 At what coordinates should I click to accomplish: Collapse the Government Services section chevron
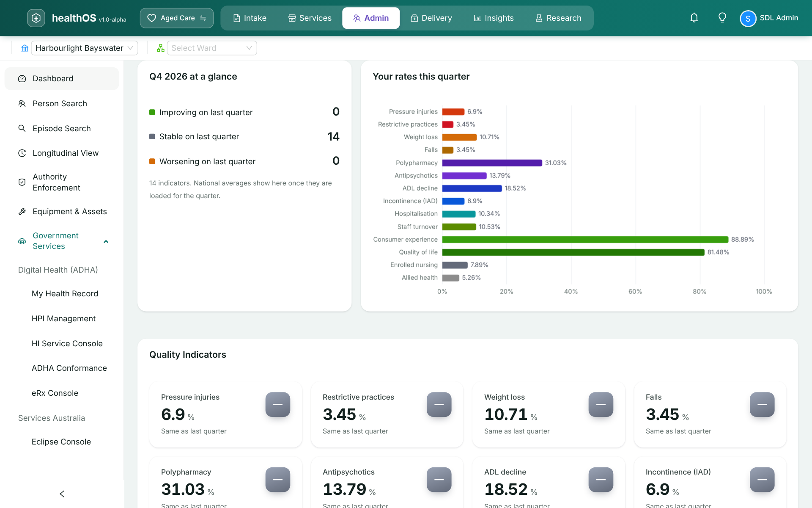106,241
